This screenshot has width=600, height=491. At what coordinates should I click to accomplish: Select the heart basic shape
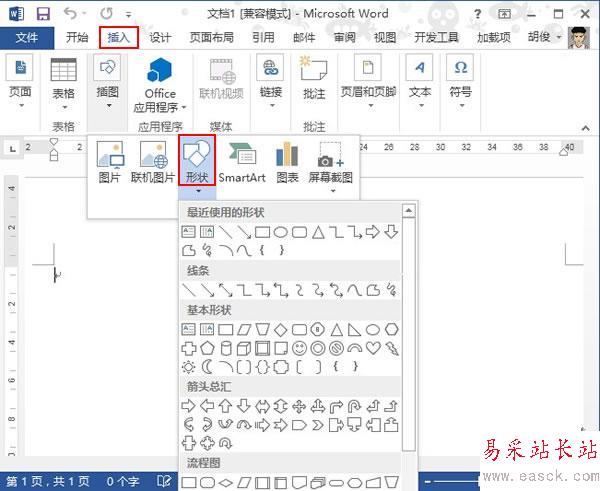coord(373,348)
